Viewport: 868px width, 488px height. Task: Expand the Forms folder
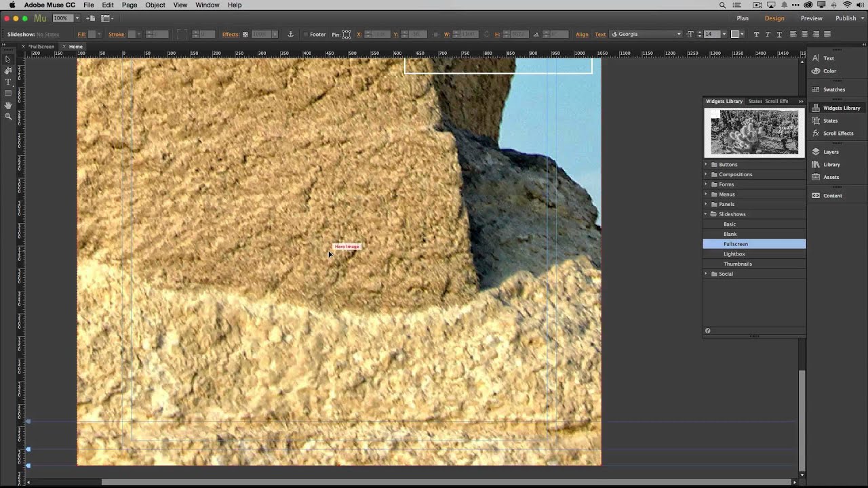coord(706,184)
